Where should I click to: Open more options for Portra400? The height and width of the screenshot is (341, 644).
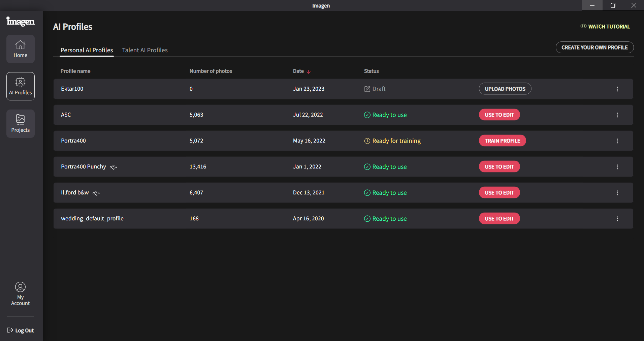pos(617,141)
